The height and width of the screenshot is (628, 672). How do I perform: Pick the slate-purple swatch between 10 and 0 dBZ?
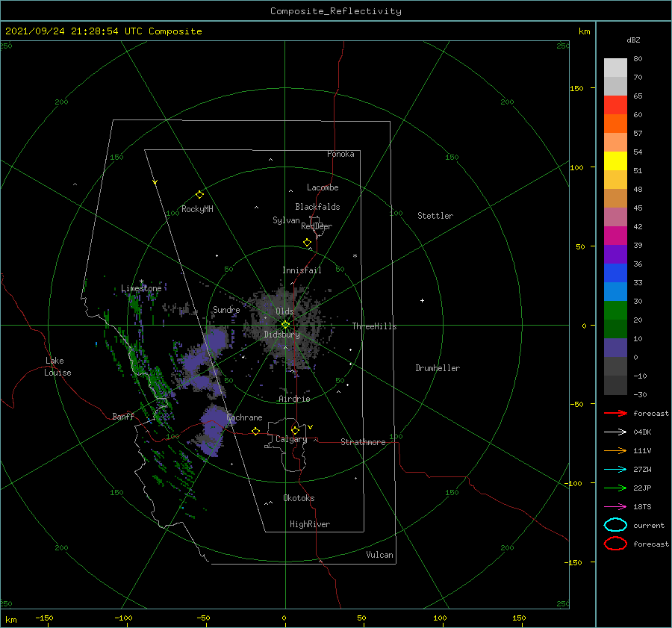point(615,348)
